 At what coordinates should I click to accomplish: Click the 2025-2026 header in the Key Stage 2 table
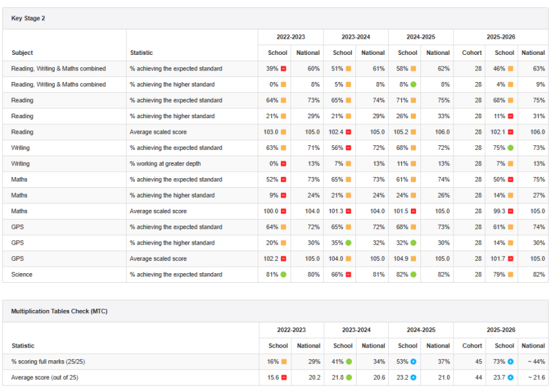[501, 37]
